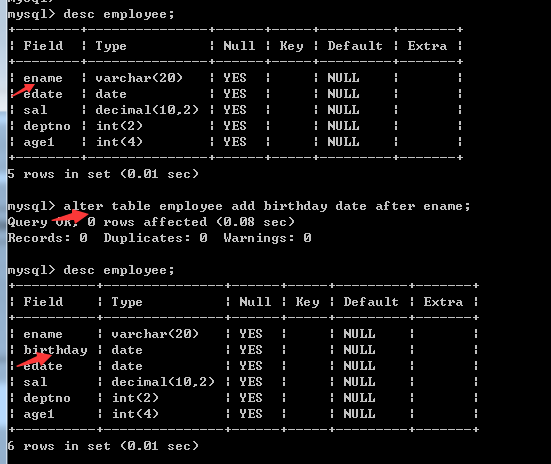Click the 'Default' header of second table
This screenshot has width=551, height=464.
coord(371,302)
